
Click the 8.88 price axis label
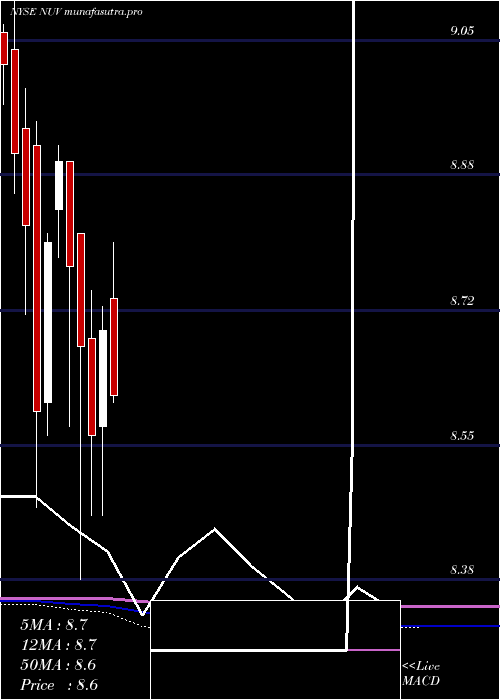pos(462,165)
